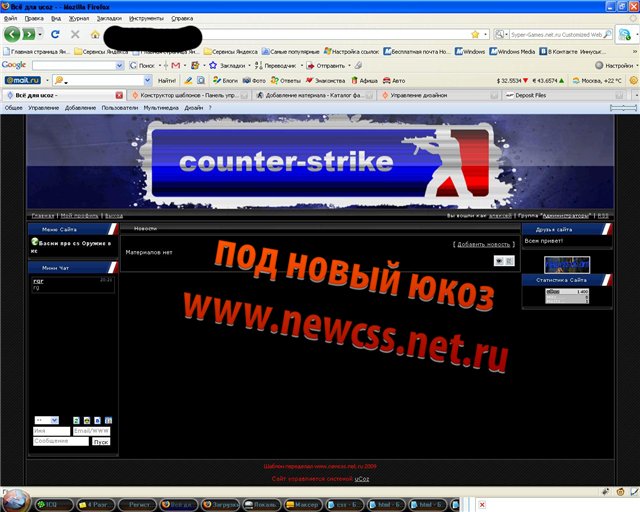Open the Home page icon
The width and height of the screenshot is (640, 512).
coord(95,35)
